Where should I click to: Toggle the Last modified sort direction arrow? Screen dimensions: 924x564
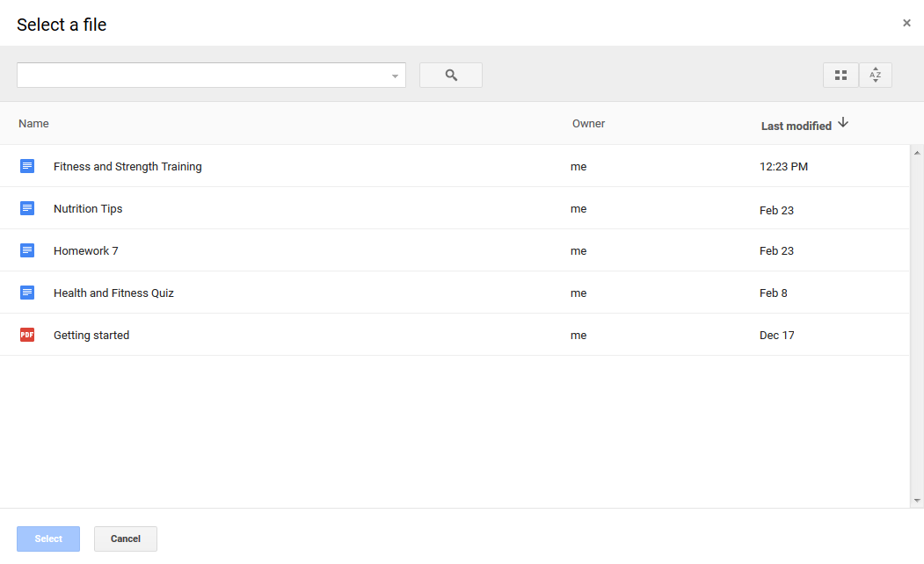842,123
